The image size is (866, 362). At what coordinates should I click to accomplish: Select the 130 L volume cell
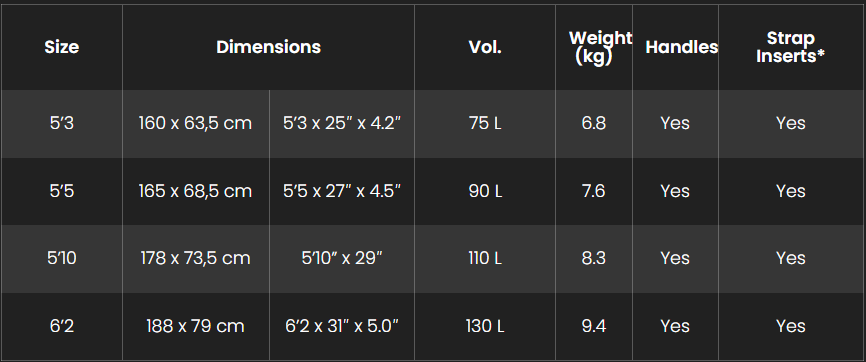[485, 327]
